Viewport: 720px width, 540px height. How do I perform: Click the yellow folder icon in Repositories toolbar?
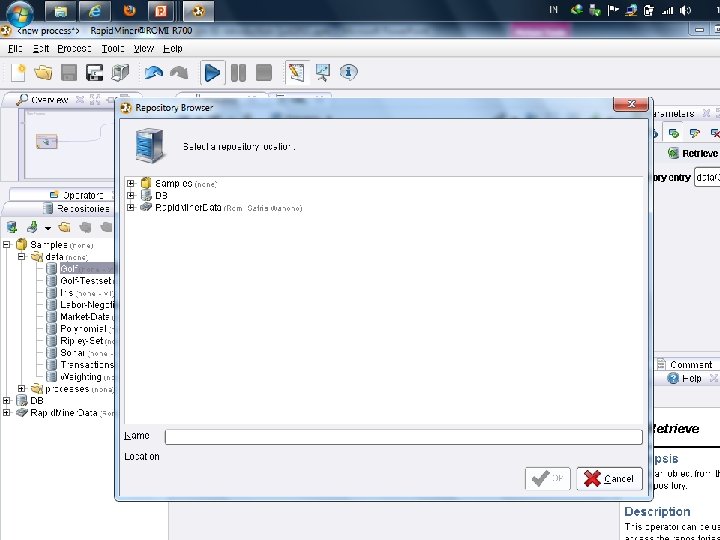(64, 227)
